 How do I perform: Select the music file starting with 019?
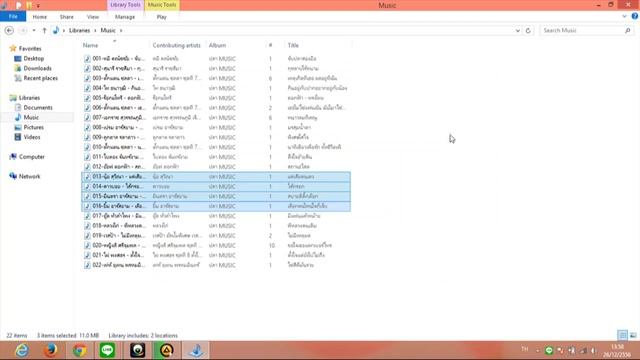216,236
